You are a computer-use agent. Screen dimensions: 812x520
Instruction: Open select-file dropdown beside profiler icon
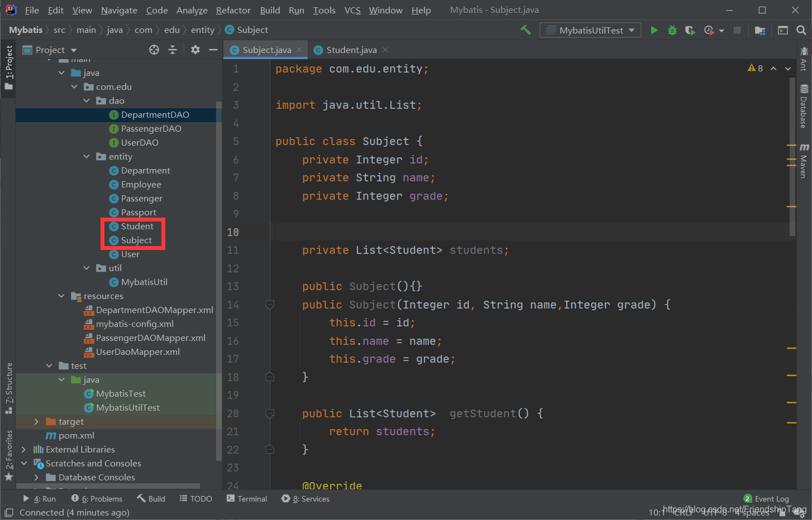[722, 31]
